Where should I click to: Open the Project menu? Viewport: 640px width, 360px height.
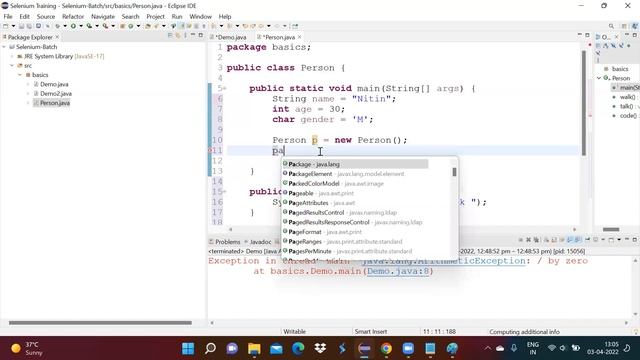[155, 16]
